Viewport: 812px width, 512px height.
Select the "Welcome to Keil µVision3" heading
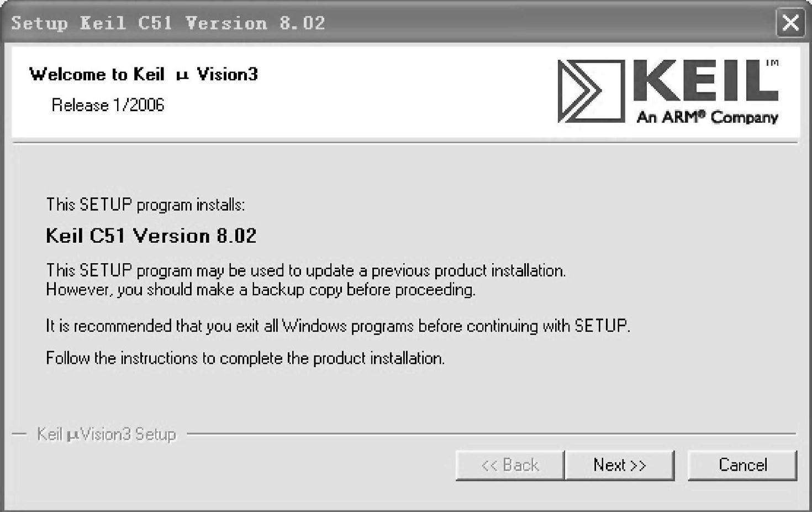144,74
